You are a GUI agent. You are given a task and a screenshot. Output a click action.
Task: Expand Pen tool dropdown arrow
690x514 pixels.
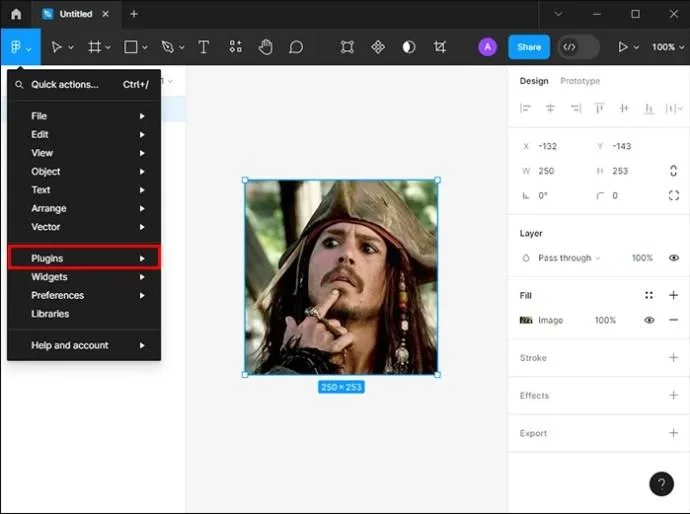(x=182, y=48)
